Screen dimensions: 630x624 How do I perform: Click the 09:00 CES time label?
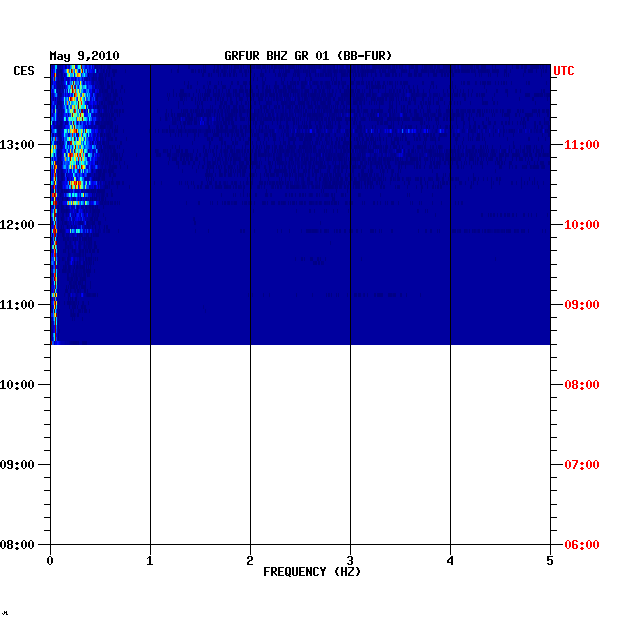(17, 464)
